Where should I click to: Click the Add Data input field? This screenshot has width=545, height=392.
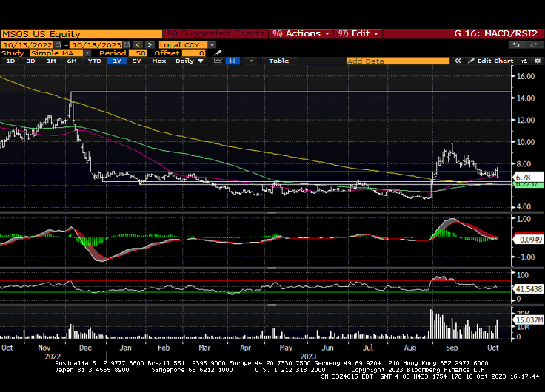pyautogui.click(x=398, y=61)
